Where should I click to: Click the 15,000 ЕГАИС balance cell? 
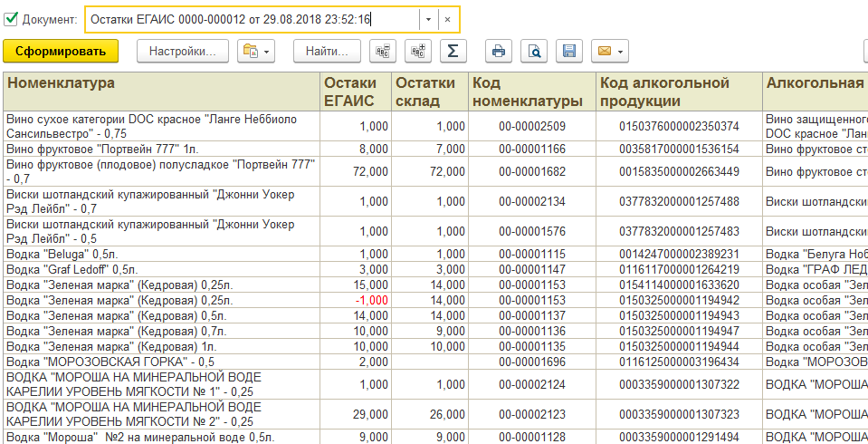click(x=356, y=285)
